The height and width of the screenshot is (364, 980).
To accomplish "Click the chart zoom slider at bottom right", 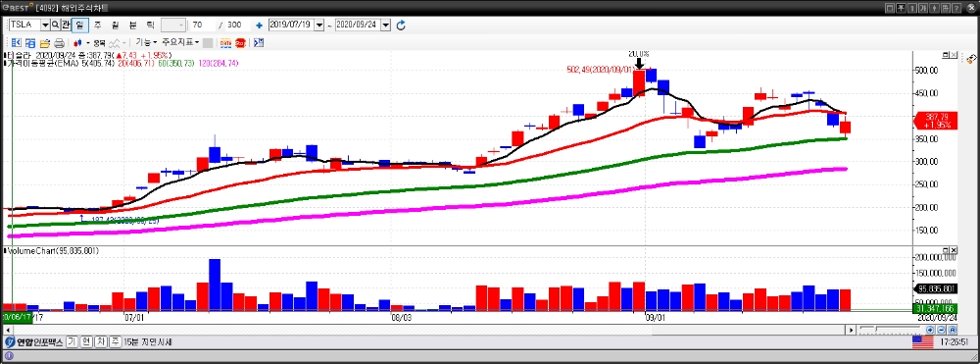I will click(x=891, y=329).
